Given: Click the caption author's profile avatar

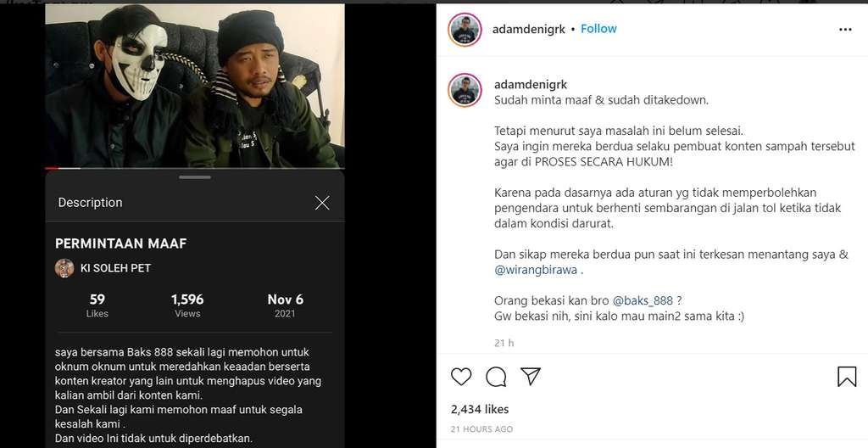Looking at the screenshot, I should pyautogui.click(x=465, y=90).
